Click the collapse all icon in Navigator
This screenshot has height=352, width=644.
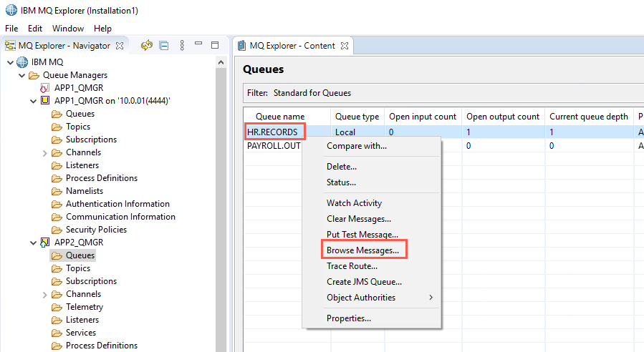coord(164,46)
